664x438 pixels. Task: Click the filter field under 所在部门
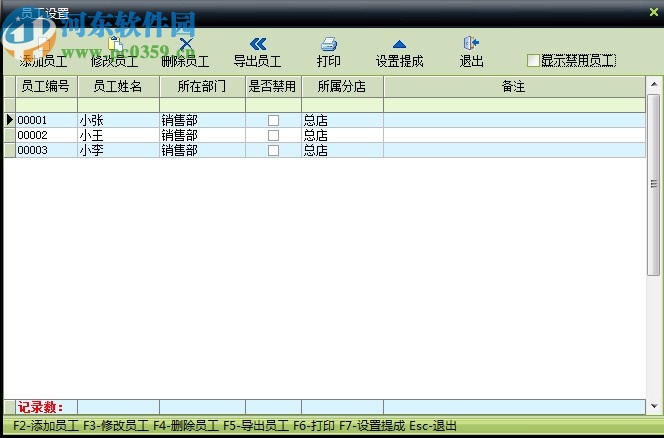point(202,105)
